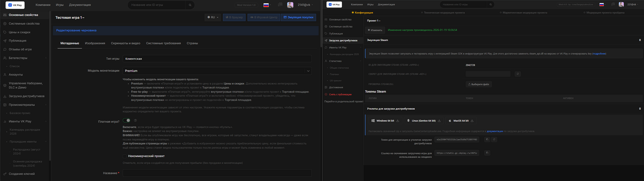Copy the game loader download link
Image resolution: width=644 pixels, height=181 pixels.
point(487,153)
